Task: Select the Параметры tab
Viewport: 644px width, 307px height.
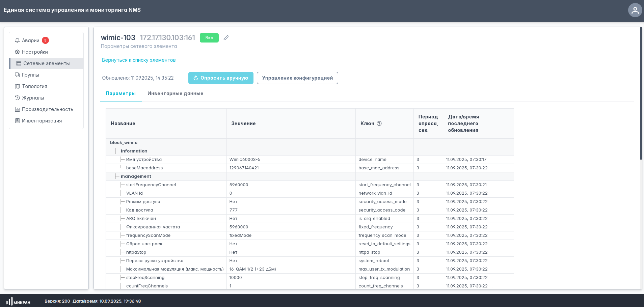Action: tap(120, 93)
